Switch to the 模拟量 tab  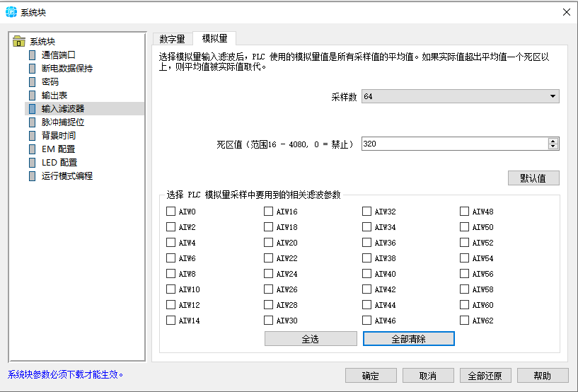coord(214,38)
